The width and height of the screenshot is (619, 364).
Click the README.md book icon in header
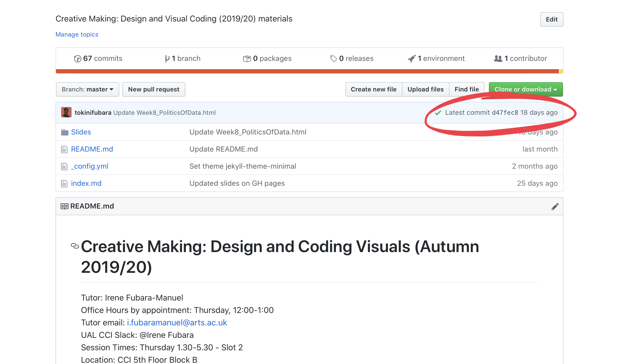(64, 206)
